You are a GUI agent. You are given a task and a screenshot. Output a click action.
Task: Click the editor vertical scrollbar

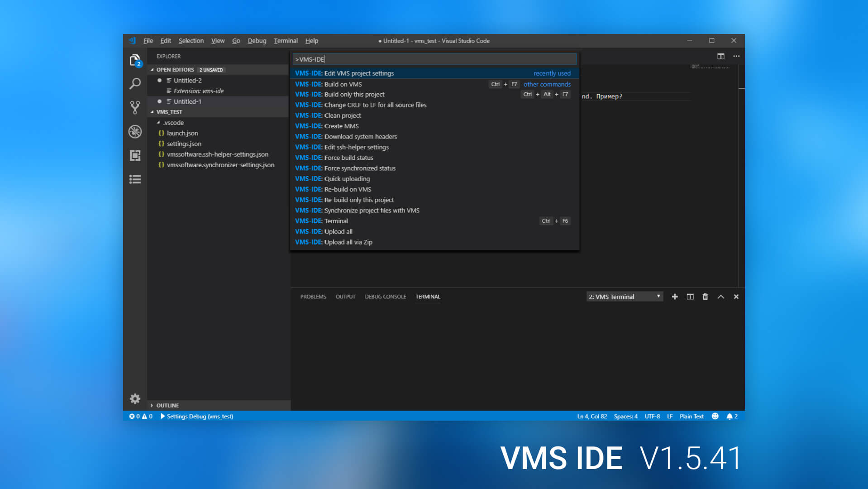click(741, 176)
